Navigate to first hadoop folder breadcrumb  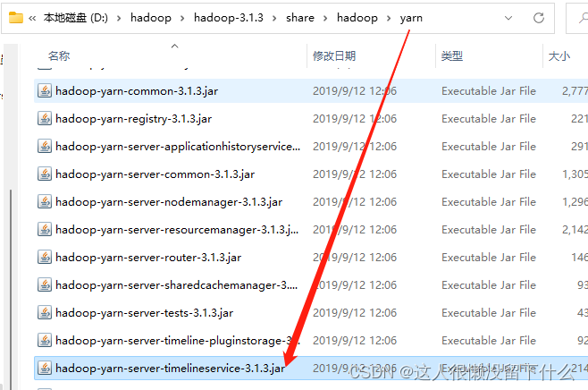(x=151, y=18)
